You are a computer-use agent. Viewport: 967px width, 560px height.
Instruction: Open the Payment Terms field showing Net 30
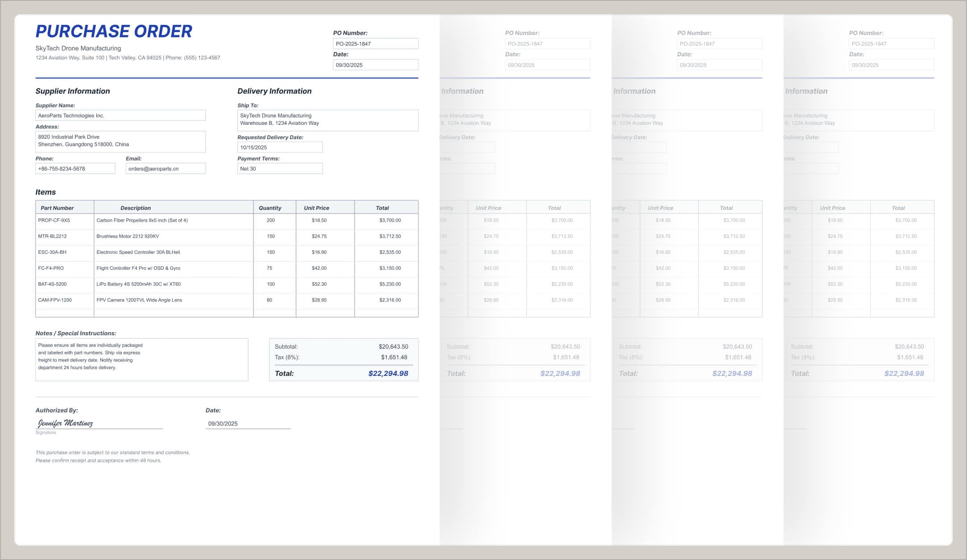click(280, 168)
